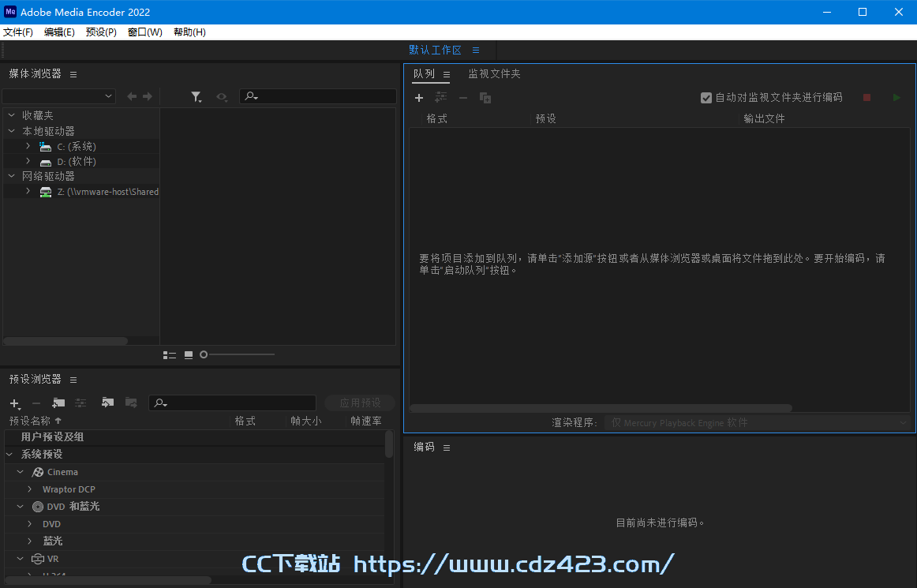Collapse the 收藏夹 favorites tree node

pos(11,115)
